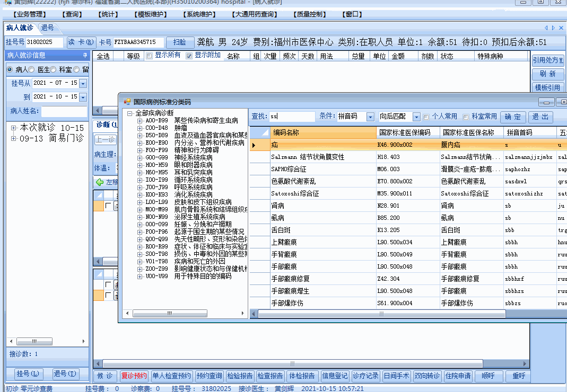This screenshot has width=567, height=392.
Task: Click the 检验报告 button
Action: click(x=240, y=376)
